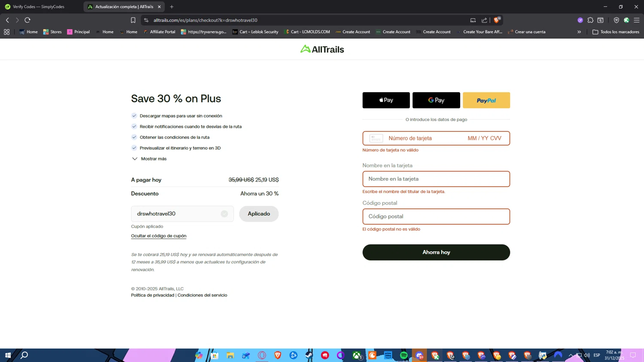Reload the AllTrails checkout page
Image resolution: width=644 pixels, height=362 pixels.
pyautogui.click(x=27, y=20)
